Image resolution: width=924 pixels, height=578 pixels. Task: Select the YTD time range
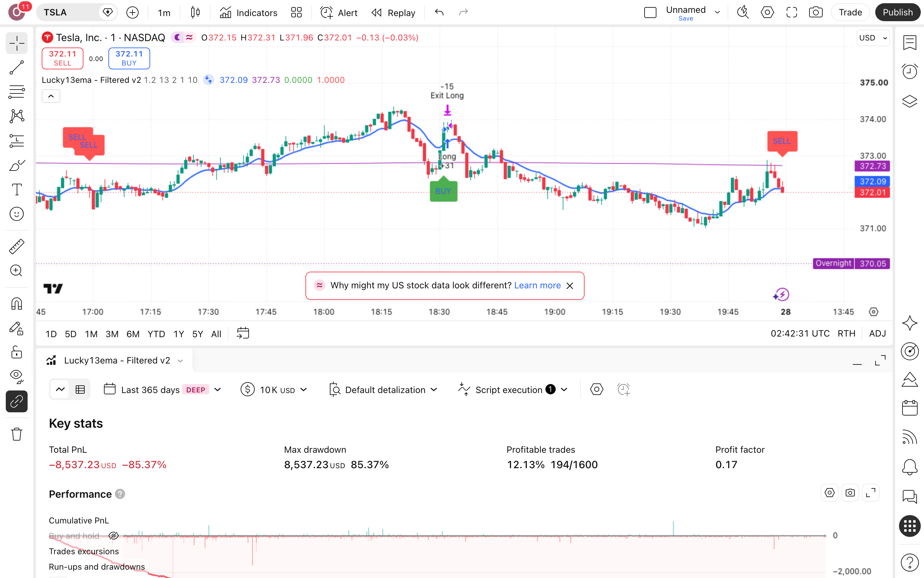point(156,334)
